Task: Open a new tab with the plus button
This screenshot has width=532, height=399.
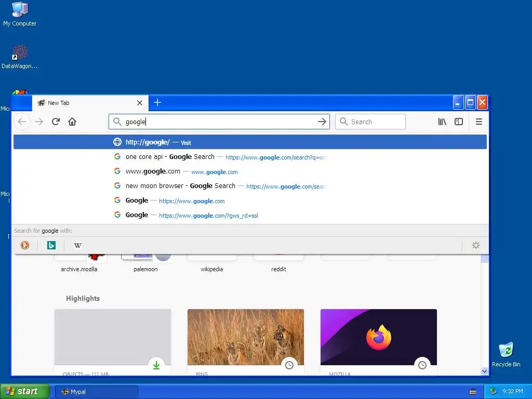Action: pyautogui.click(x=157, y=102)
